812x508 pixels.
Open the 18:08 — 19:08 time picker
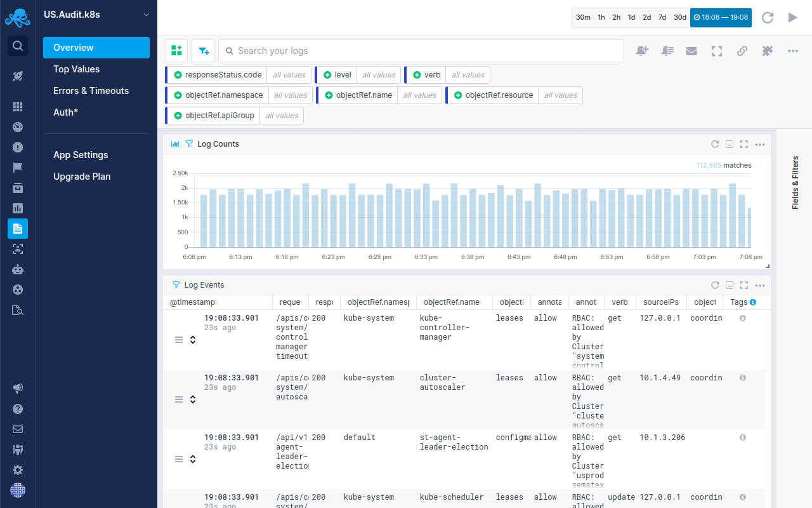[x=721, y=17]
